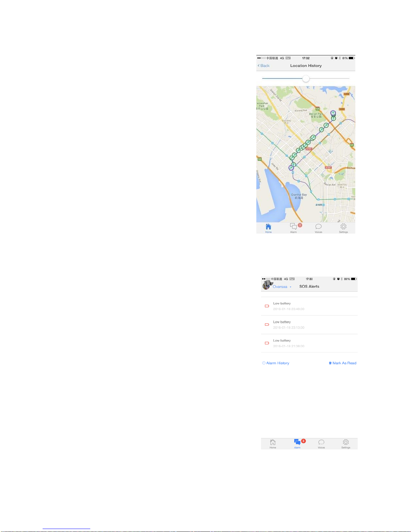This screenshot has height=532, width=411.
Task: Open Low battery alert at 23:13:00
Action: click(x=309, y=325)
